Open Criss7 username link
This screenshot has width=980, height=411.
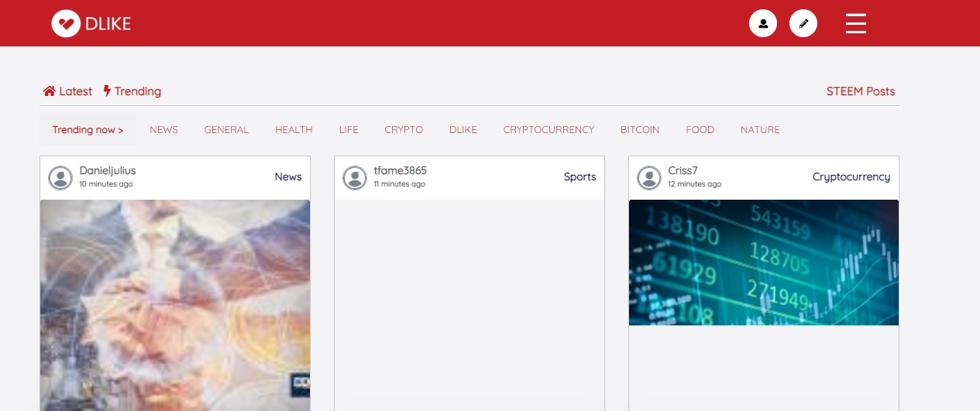(x=683, y=170)
